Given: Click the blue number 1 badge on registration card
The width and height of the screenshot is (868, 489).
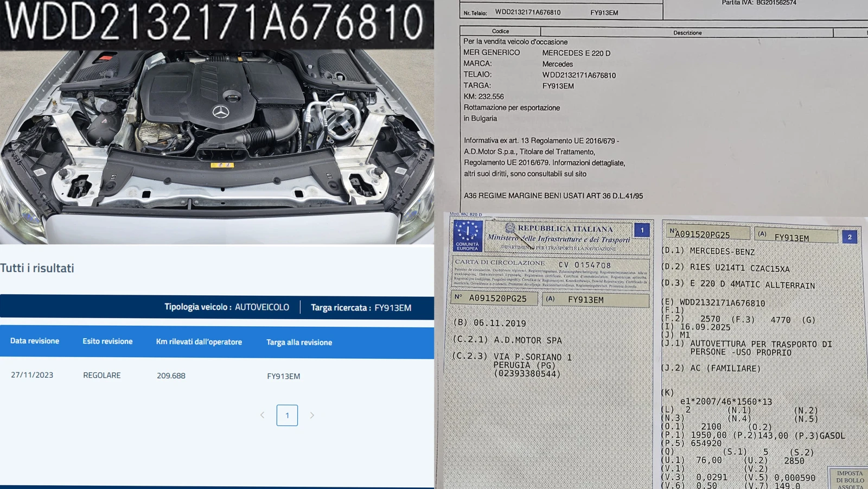Looking at the screenshot, I should pos(642,230).
